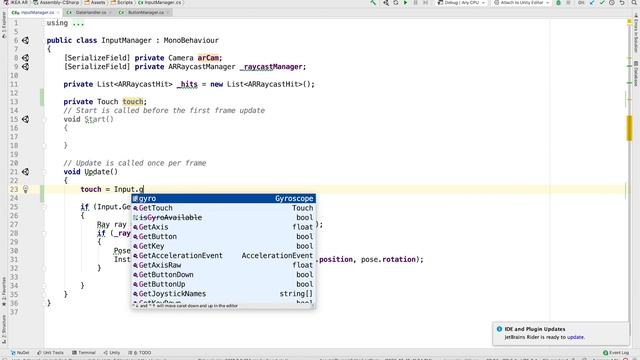Image resolution: width=640 pixels, height=360 pixels.
Task: Collapse the Start method fold marker
Action: coord(44,120)
